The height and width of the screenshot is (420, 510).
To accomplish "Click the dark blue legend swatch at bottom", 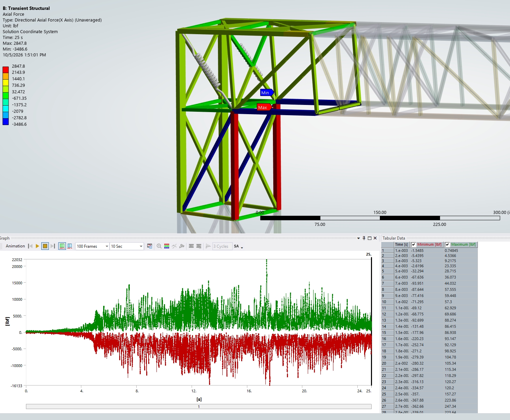I will point(5,122).
